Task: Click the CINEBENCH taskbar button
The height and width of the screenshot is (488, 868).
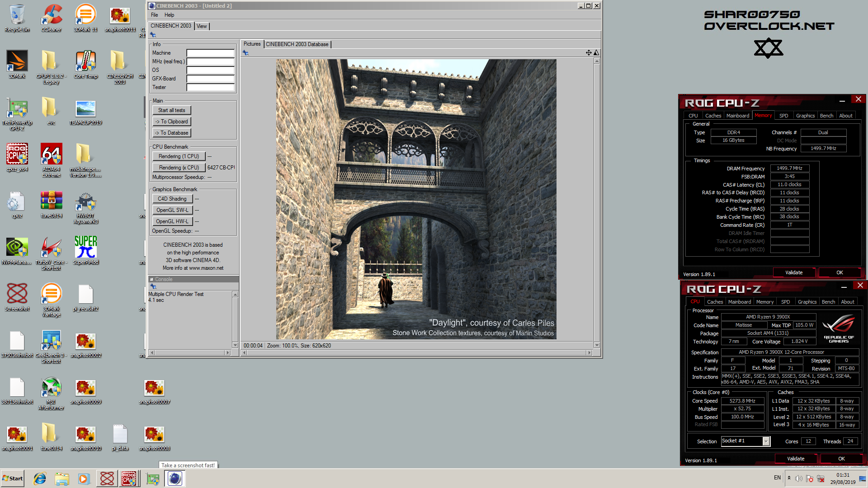Action: [175, 479]
